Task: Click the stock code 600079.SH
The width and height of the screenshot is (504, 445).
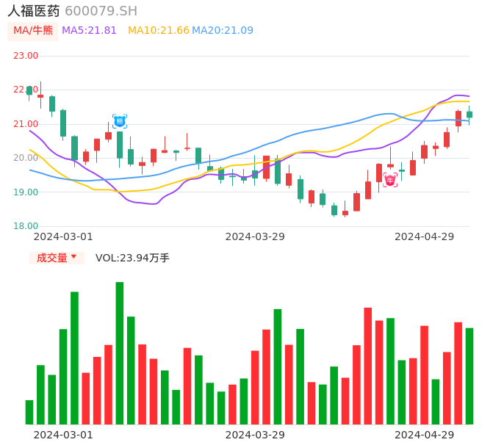Action: pos(101,11)
